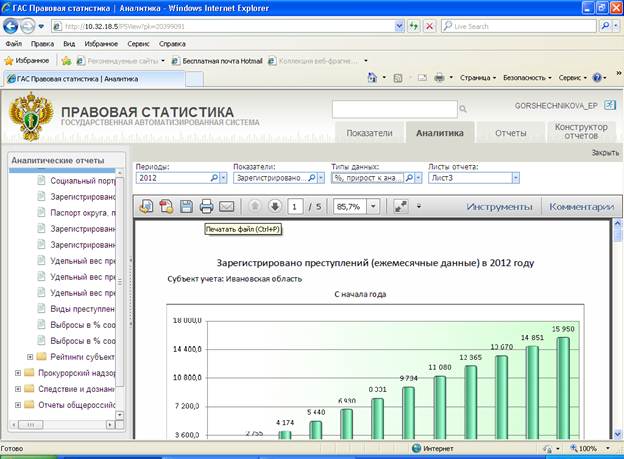Switch to the Конструктор отчетов tab
This screenshot has height=459, width=624.
point(581,131)
